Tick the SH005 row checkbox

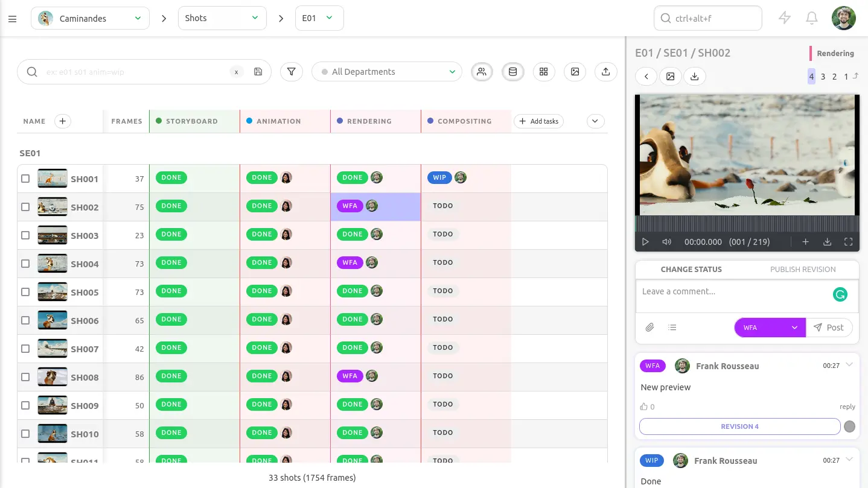coord(25,292)
